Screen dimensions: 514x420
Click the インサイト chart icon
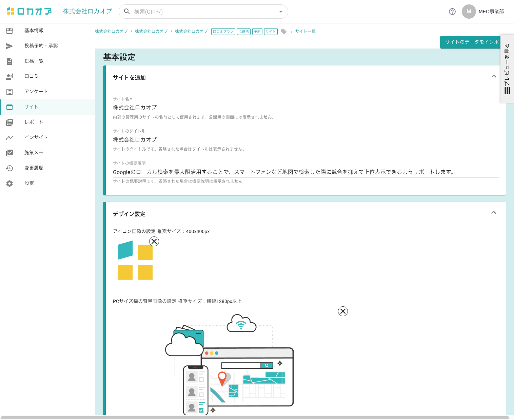(x=9, y=137)
